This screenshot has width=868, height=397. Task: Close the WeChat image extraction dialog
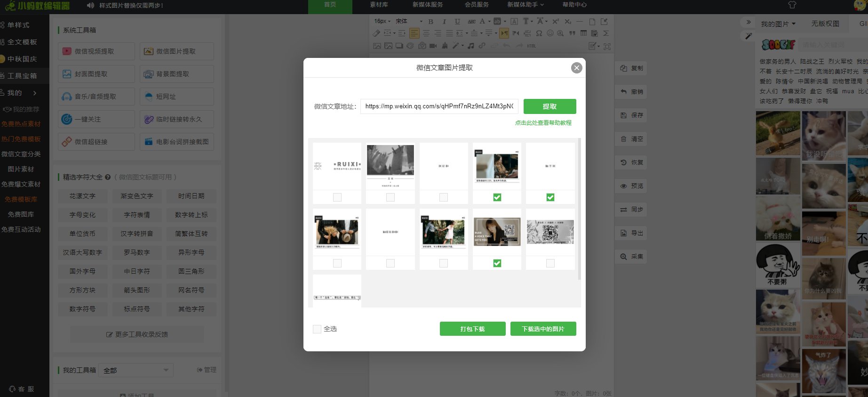point(576,68)
